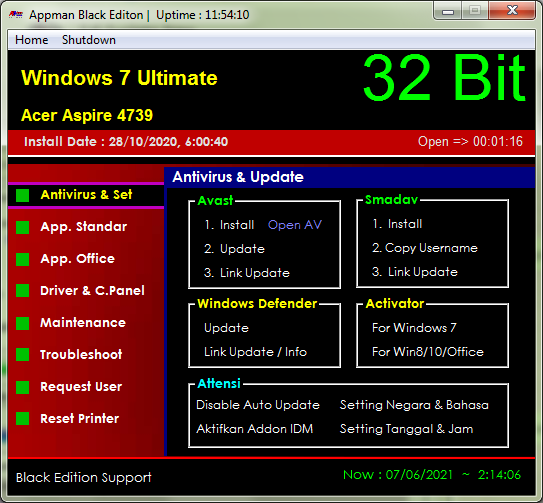Click Disable Auto Update
This screenshot has height=503, width=543.
point(258,405)
